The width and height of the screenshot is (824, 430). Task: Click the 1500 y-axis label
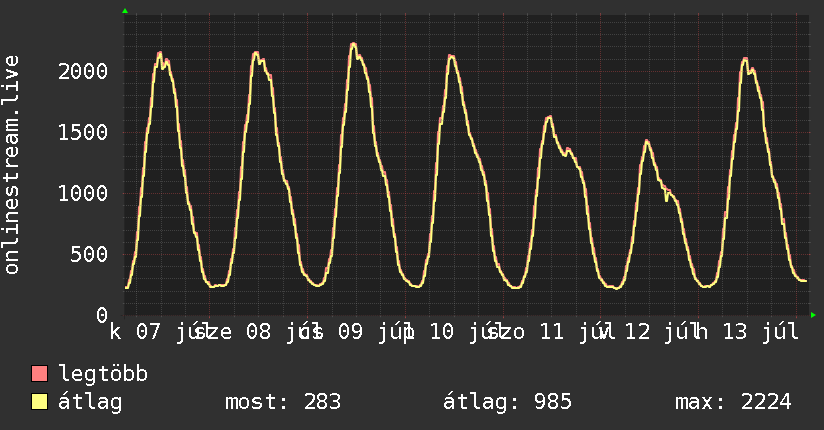pos(83,132)
